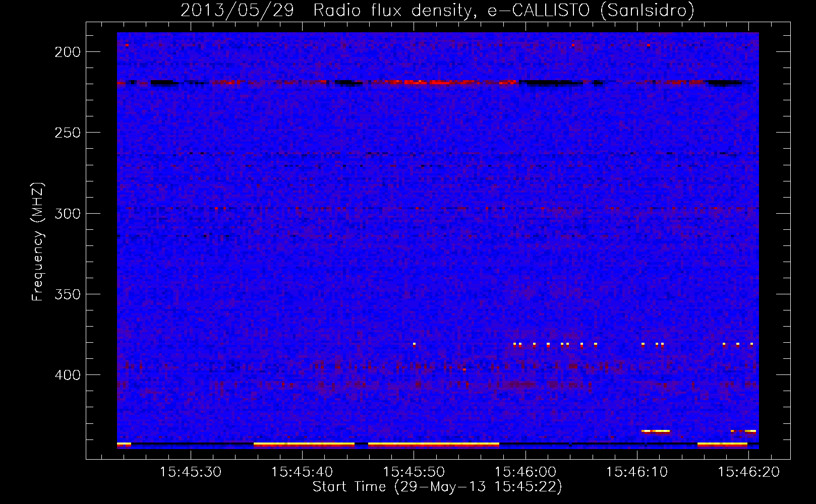The height and width of the screenshot is (504, 816).
Task: Click the 200 frequency tick label
Action: 68,52
